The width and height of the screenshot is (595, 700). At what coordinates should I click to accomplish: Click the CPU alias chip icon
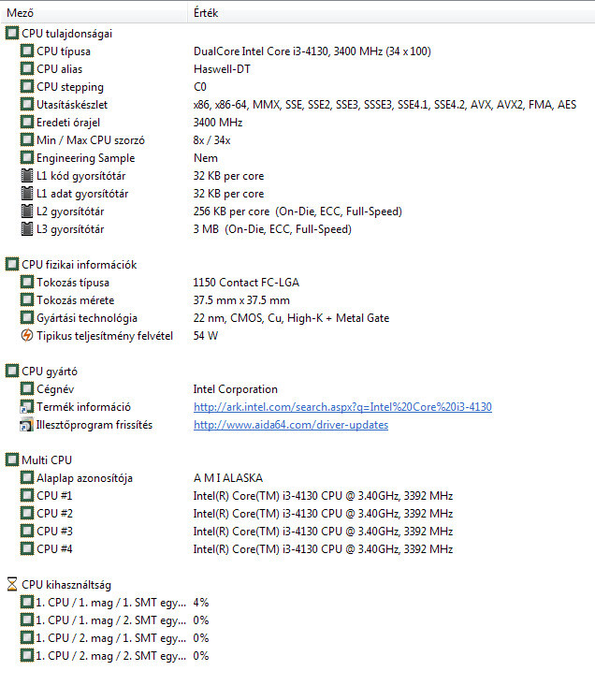(27, 68)
